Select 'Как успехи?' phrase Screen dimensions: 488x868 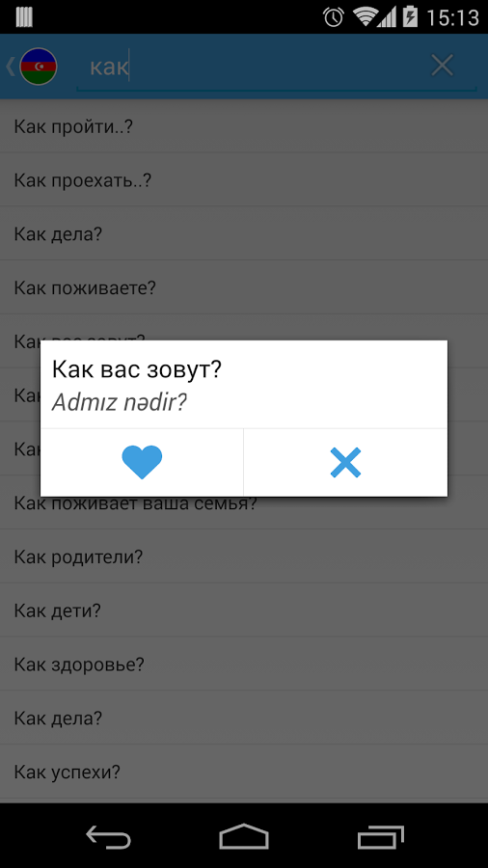244,772
